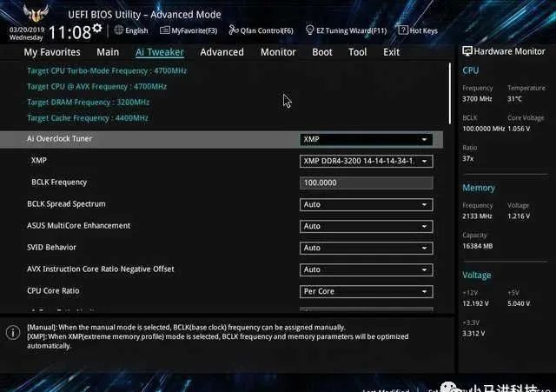Switch to the Tool tab

point(357,52)
